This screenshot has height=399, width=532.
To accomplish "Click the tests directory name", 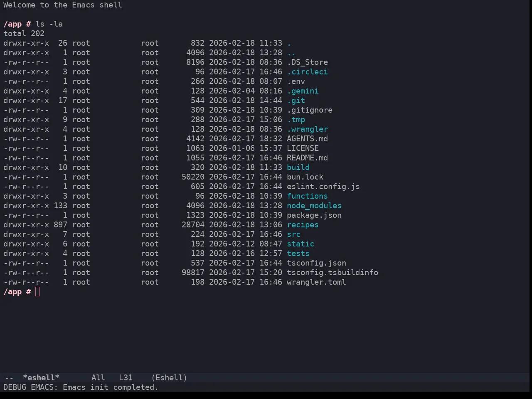I will (298, 254).
